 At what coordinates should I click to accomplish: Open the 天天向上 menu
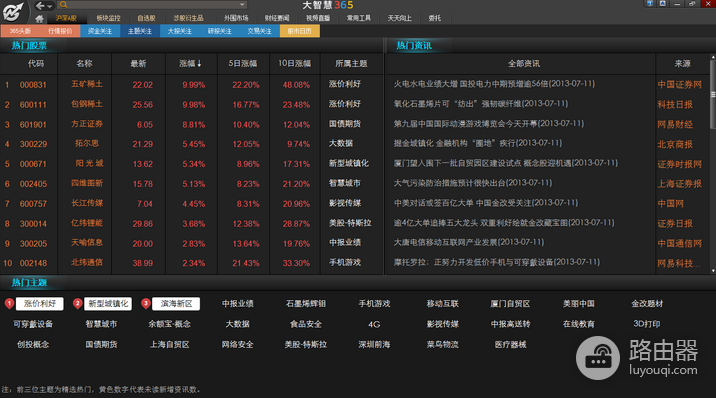(x=400, y=18)
